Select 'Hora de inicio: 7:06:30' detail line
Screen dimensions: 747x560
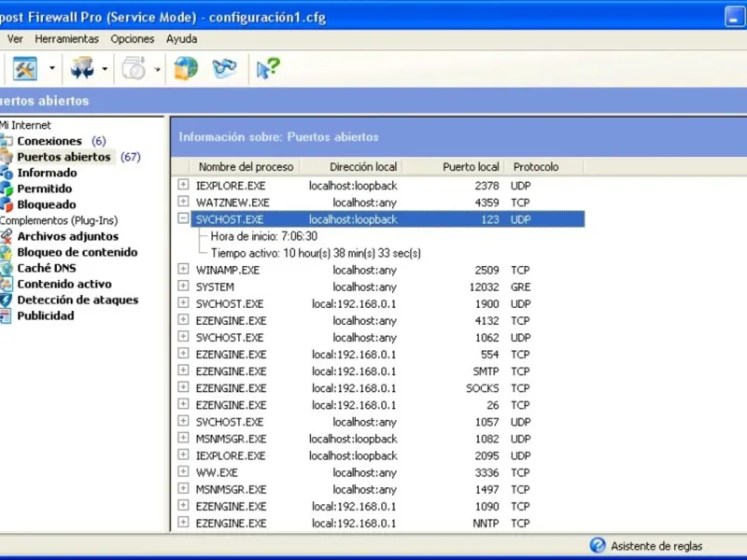pos(264,236)
